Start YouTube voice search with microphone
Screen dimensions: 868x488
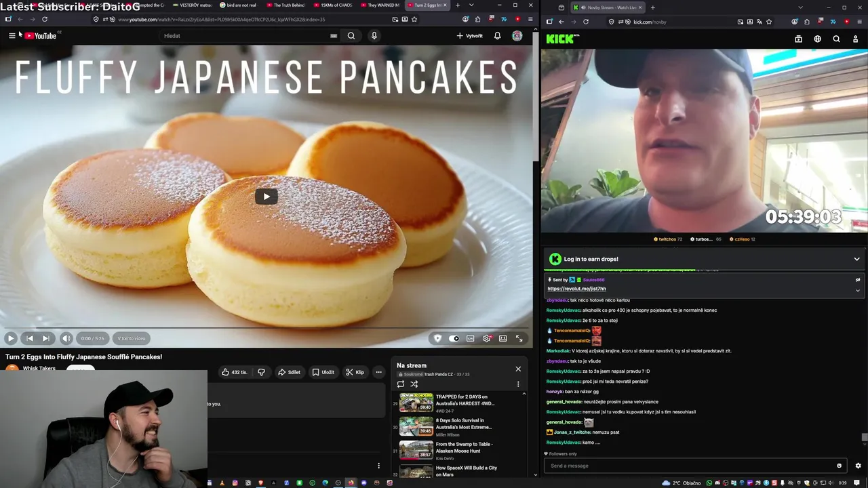tap(374, 35)
